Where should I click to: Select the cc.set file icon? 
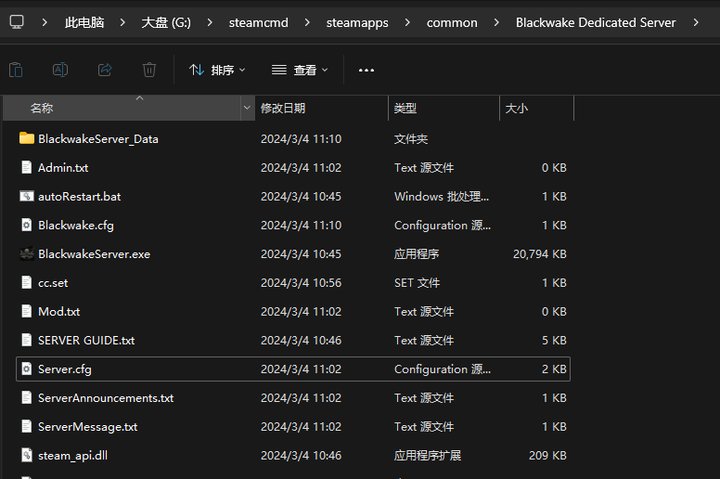[27, 282]
